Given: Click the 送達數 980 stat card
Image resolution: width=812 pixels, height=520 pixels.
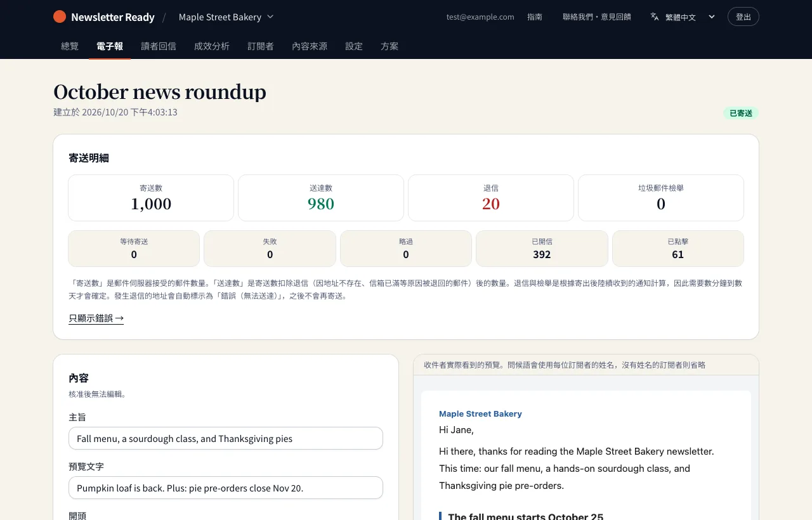Looking at the screenshot, I should pyautogui.click(x=321, y=198).
